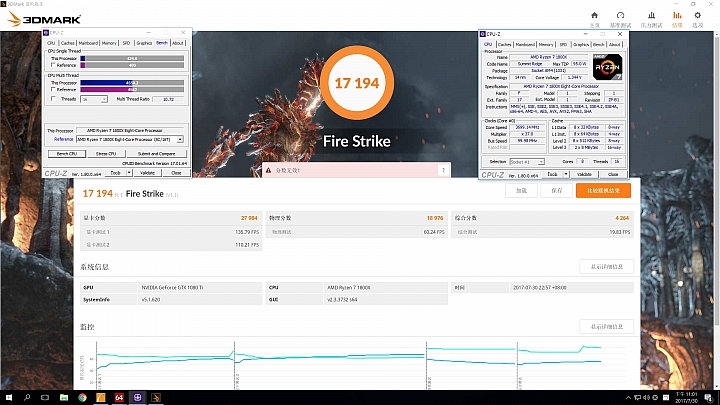Open Task View on the taskbar
Image resolution: width=720 pixels, height=405 pixels.
[x=45, y=397]
